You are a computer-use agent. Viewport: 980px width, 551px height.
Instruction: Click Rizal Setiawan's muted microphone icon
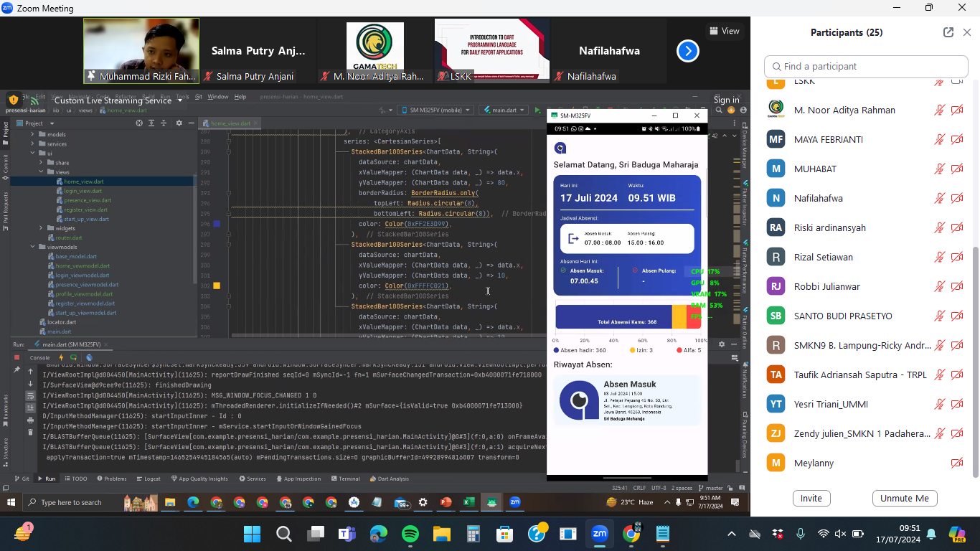point(939,257)
